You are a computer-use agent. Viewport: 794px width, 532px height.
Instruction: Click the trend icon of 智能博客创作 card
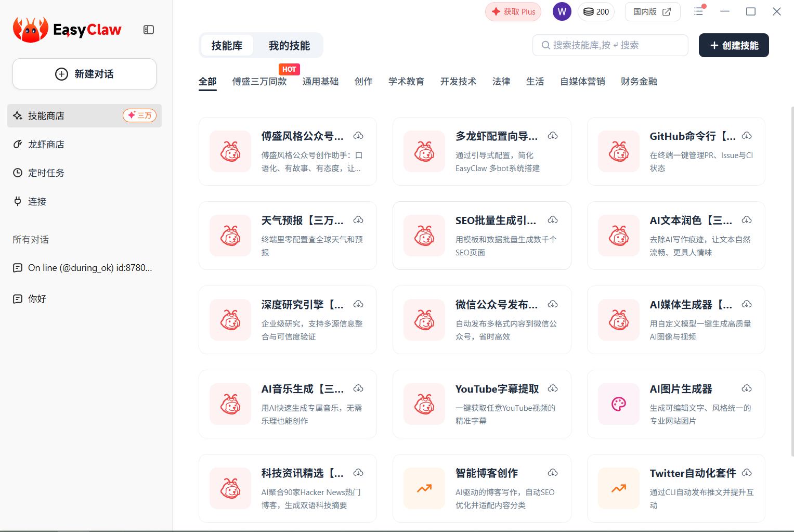[x=424, y=488]
